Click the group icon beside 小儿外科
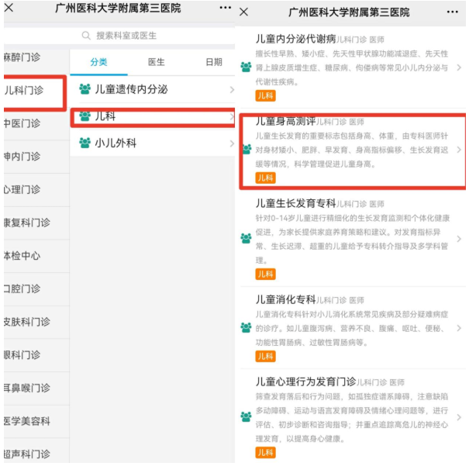The height and width of the screenshot is (473, 476). point(85,143)
